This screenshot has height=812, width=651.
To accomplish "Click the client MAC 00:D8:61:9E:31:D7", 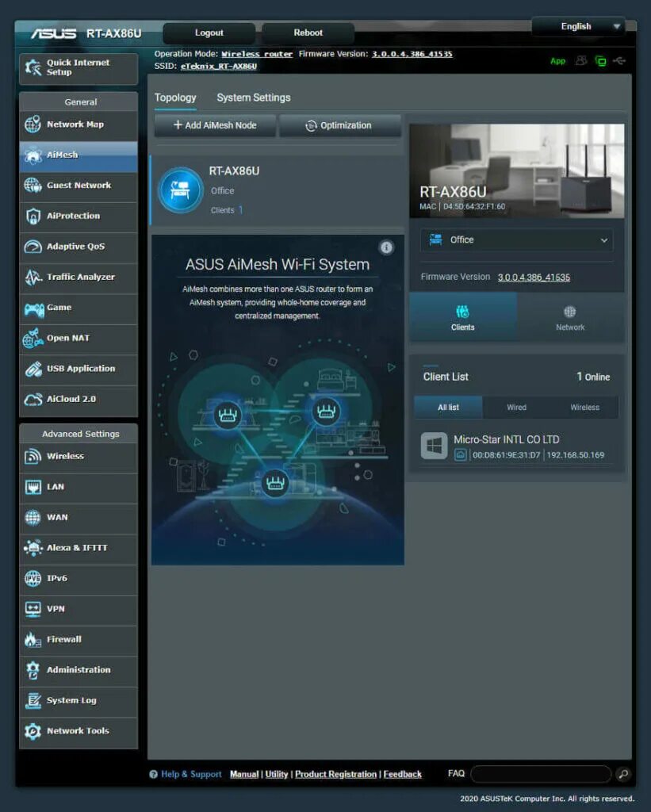I will click(x=507, y=455).
